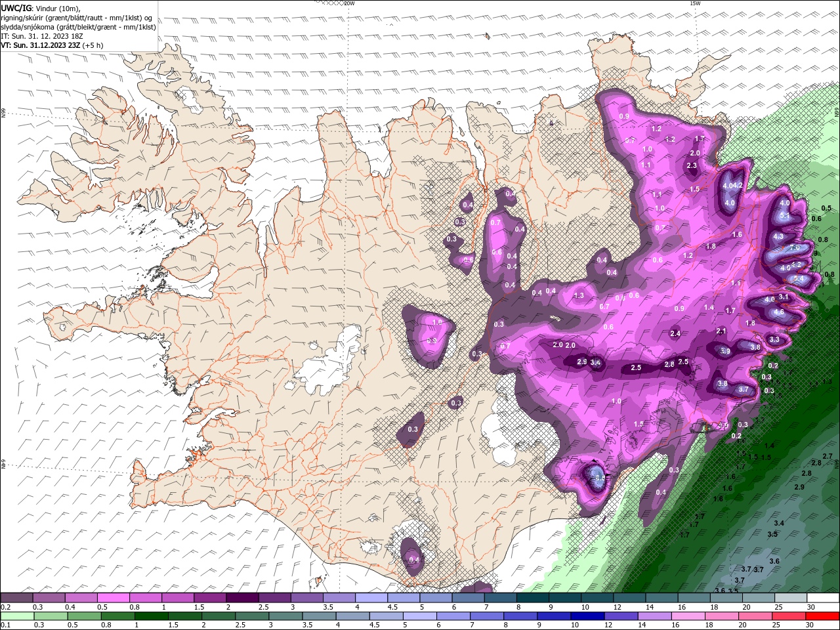The width and height of the screenshot is (840, 630).
Task: Click the pink 18–20 rain swatch in lower row
Action: [x=721, y=616]
